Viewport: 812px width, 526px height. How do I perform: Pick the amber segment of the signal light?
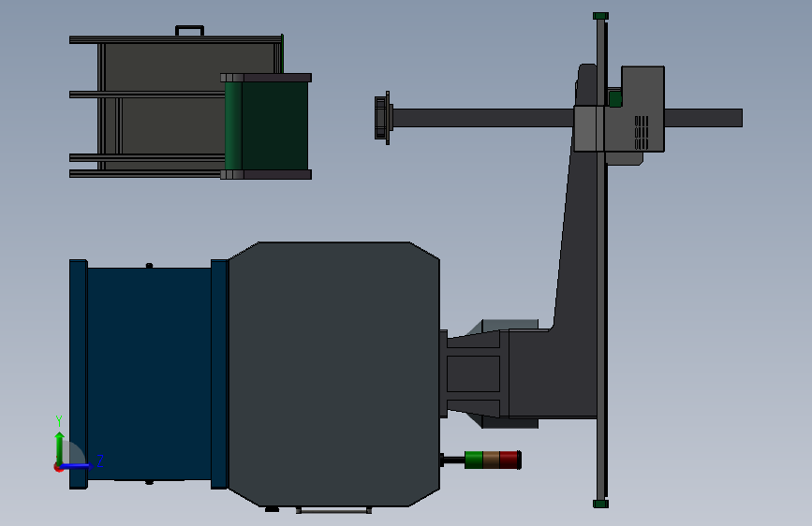(491, 460)
